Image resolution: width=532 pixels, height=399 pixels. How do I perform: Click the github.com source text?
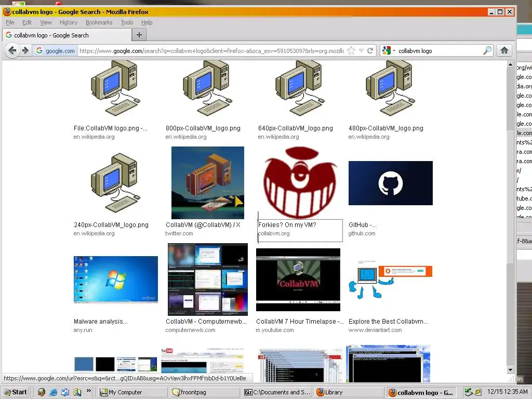[362, 233]
